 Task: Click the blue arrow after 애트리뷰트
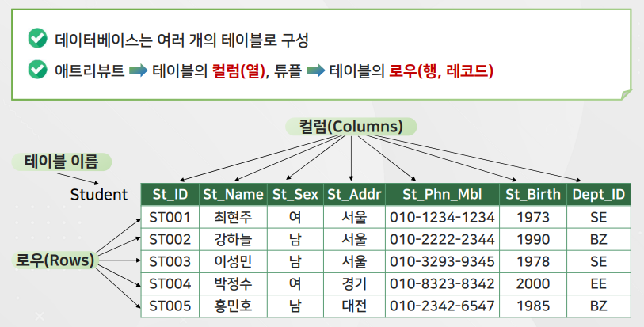tap(139, 70)
